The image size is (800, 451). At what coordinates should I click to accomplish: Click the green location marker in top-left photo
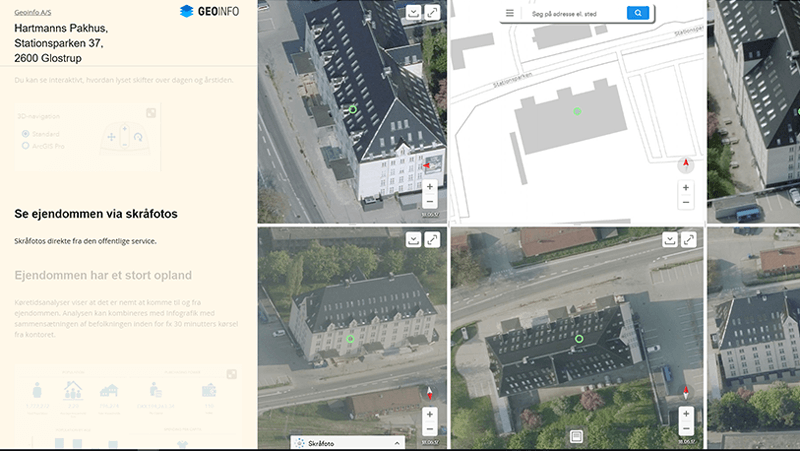(353, 109)
